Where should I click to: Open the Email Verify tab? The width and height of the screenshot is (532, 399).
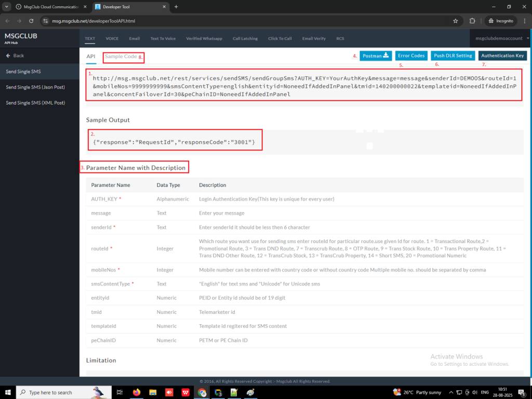point(314,38)
